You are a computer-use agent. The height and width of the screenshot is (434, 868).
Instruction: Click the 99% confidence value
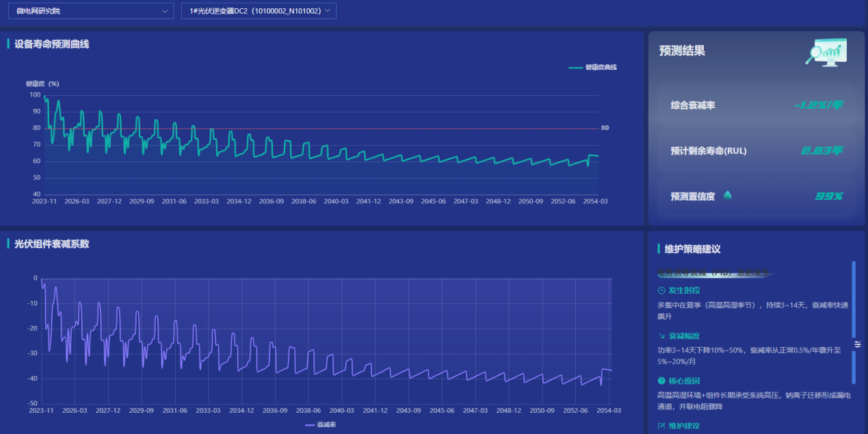(x=829, y=196)
